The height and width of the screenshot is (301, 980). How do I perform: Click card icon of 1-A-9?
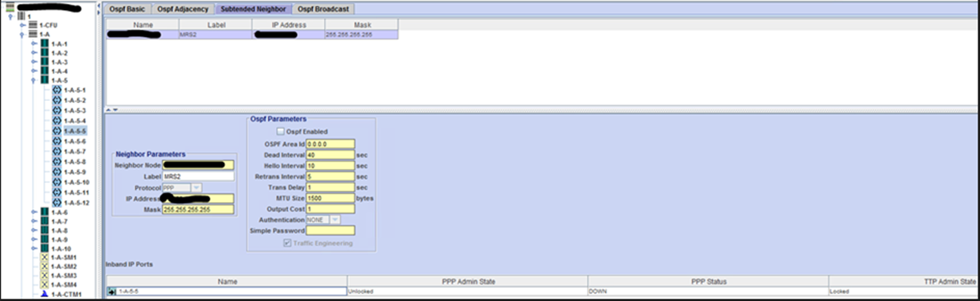[45, 239]
